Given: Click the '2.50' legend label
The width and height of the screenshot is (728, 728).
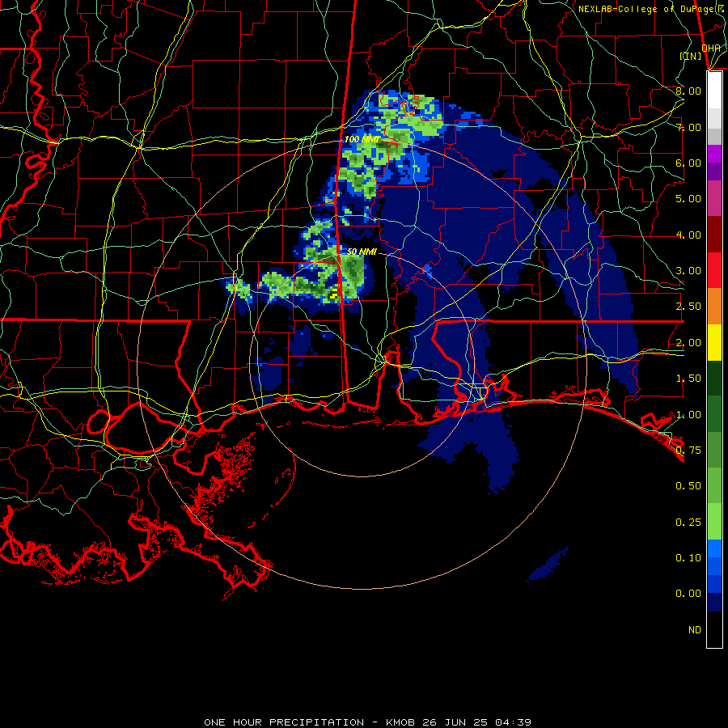Looking at the screenshot, I should click(688, 307).
